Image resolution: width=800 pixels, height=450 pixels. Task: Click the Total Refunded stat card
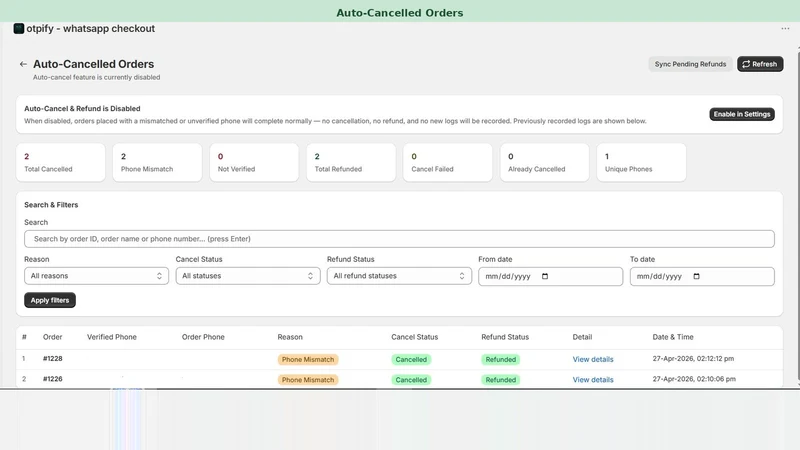(x=351, y=162)
